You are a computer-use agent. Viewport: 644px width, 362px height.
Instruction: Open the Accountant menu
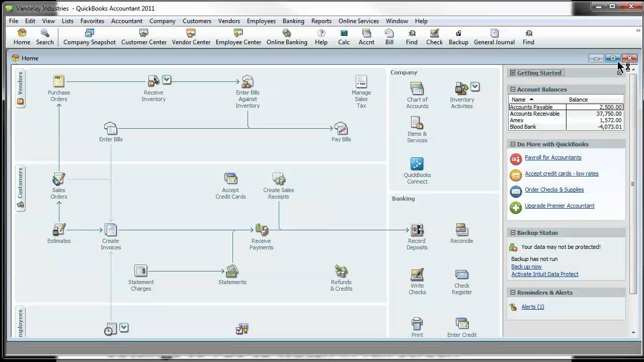tap(127, 21)
